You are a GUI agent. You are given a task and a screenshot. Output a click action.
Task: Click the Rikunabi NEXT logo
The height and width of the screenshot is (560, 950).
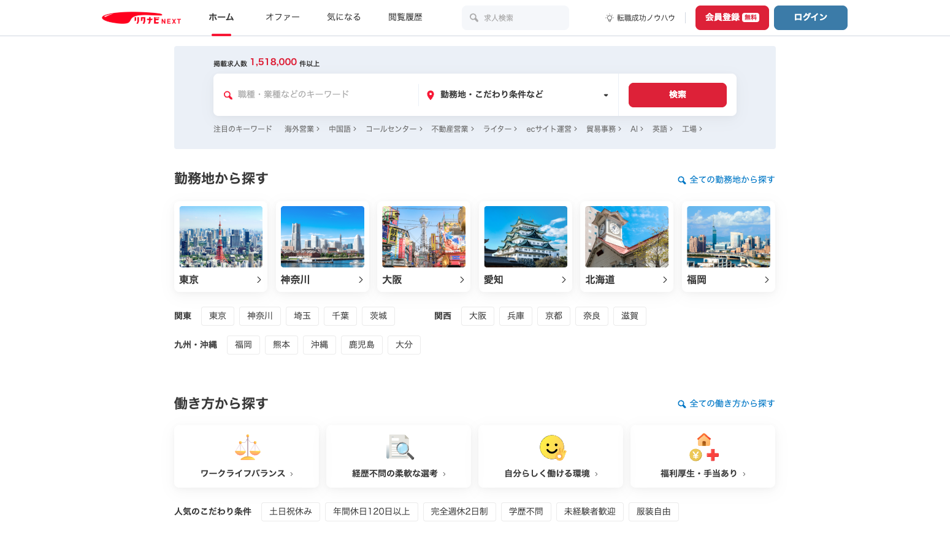[141, 18]
